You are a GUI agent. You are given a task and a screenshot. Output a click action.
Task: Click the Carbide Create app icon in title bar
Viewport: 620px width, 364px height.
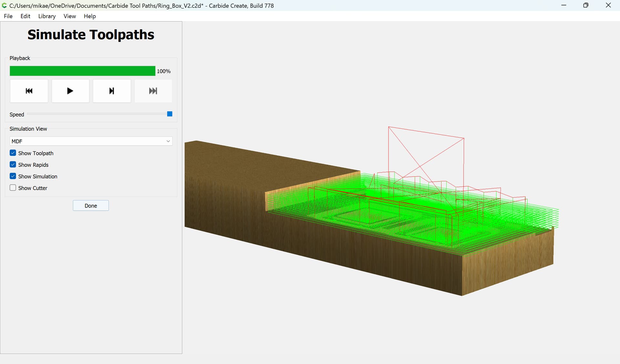click(5, 5)
